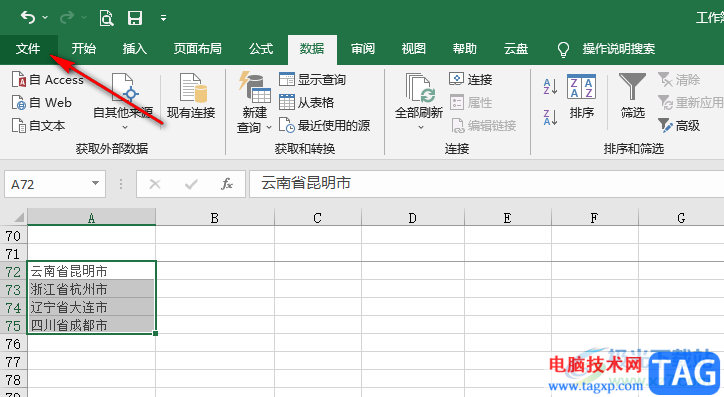This screenshot has height=397, width=724.
Task: Open the Name Box dropdown arrow
Action: 96,183
